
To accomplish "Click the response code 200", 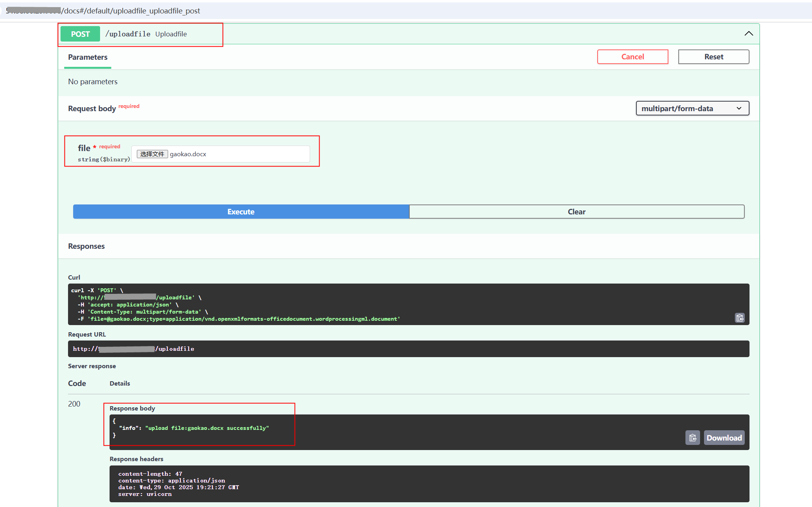I will click(x=74, y=404).
